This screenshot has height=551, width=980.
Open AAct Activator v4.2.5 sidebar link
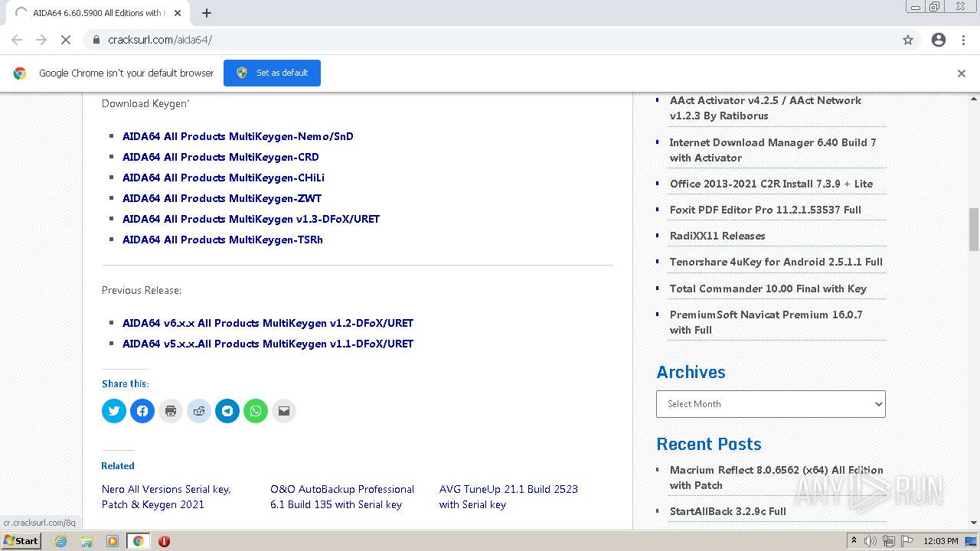pyautogui.click(x=766, y=108)
